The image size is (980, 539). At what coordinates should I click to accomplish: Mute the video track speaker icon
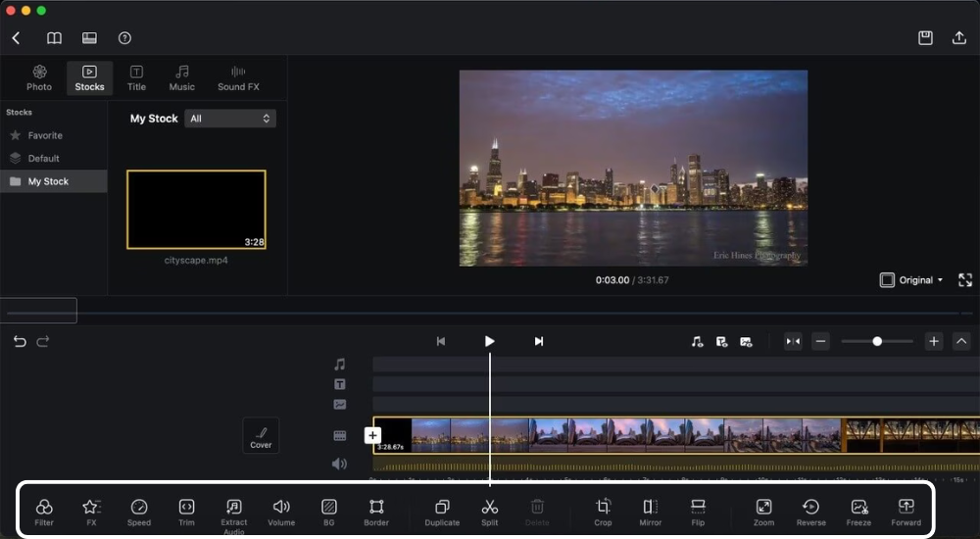339,464
